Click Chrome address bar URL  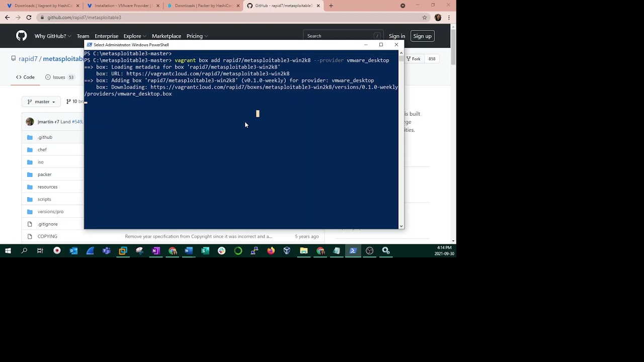[x=85, y=18]
